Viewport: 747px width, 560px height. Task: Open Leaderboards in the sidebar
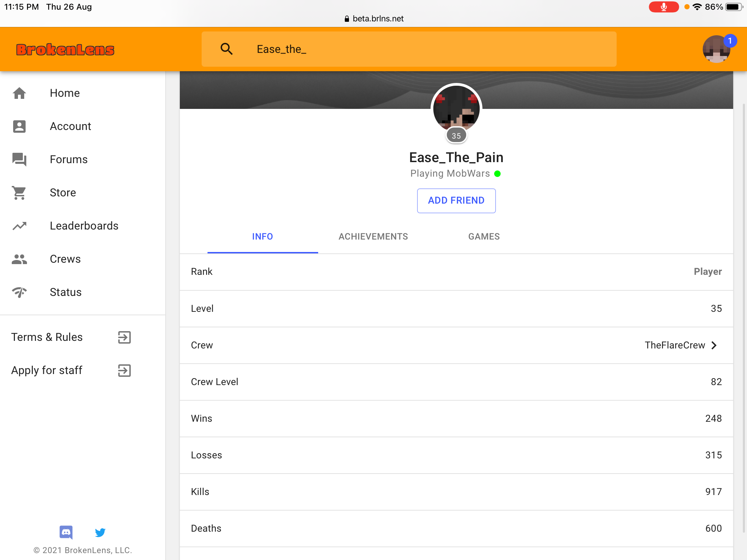[x=83, y=226]
